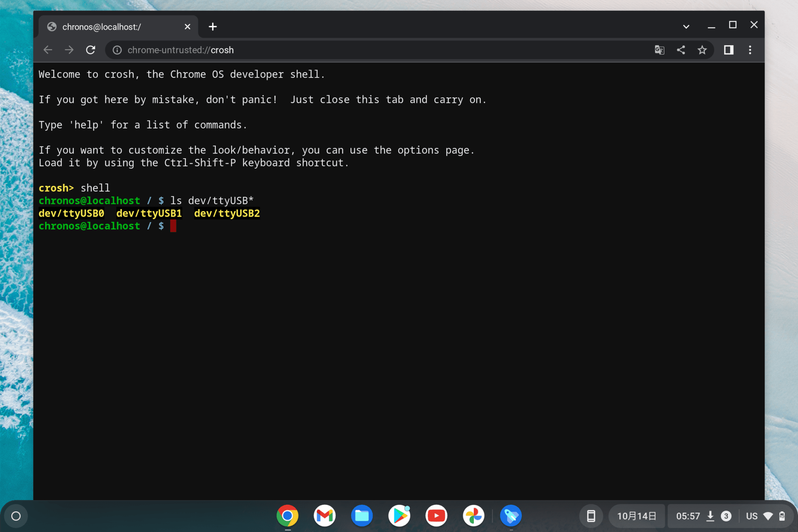Screen dimensions: 798x532
Task: Open Google Photos from the shelf
Action: tap(474, 516)
